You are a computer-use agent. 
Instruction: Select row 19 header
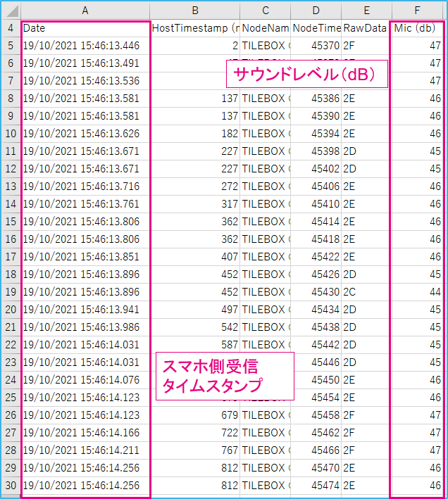tap(11, 292)
